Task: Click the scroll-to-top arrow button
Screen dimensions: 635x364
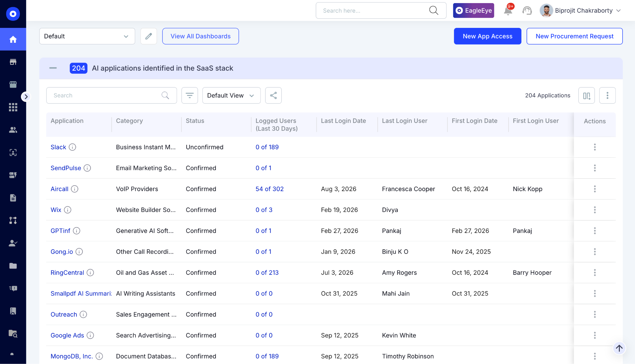Action: pos(619,348)
